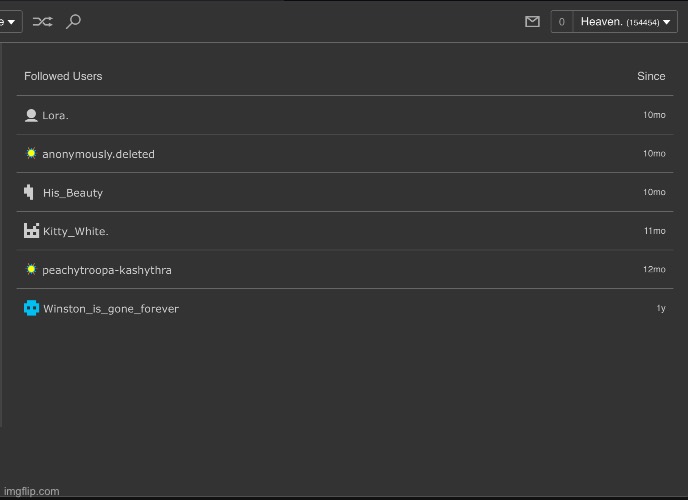The image size is (688, 500).
Task: Click the icon next to His_Beauty
Action: coord(30,192)
